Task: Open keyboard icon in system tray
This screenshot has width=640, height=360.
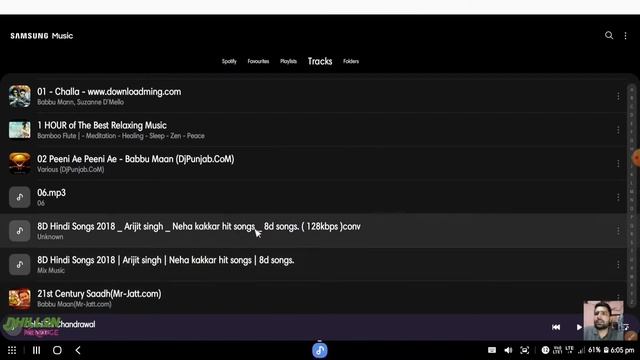Action: [492, 350]
